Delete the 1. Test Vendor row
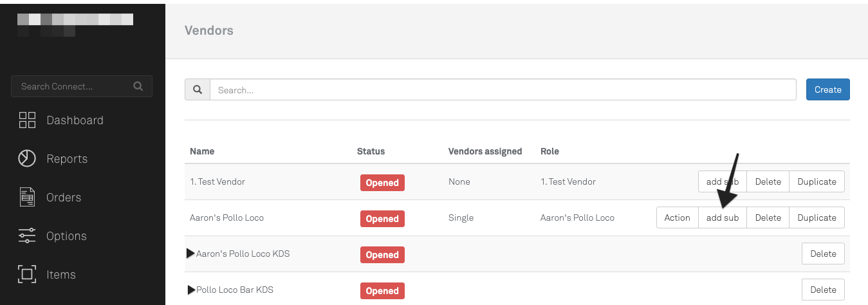This screenshot has width=868, height=305. point(768,181)
